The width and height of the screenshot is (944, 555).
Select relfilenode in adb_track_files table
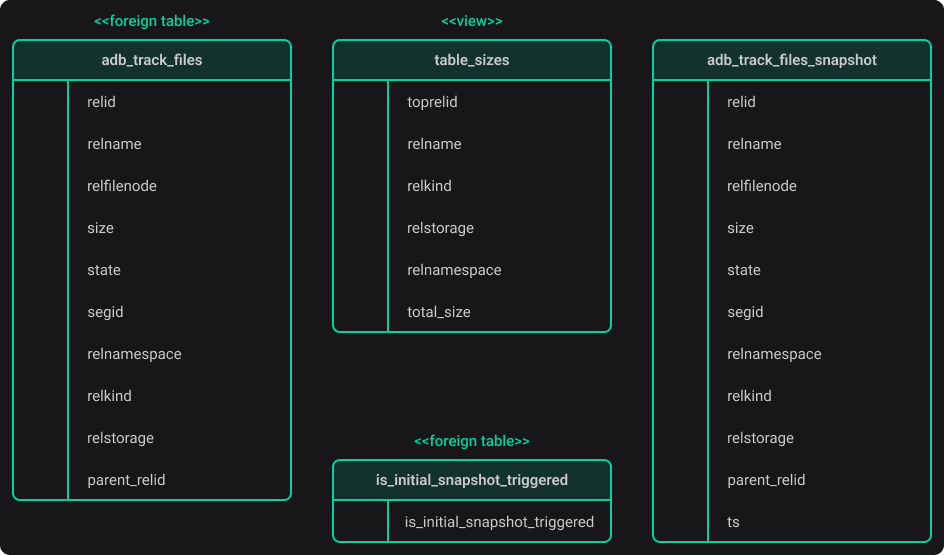(122, 186)
